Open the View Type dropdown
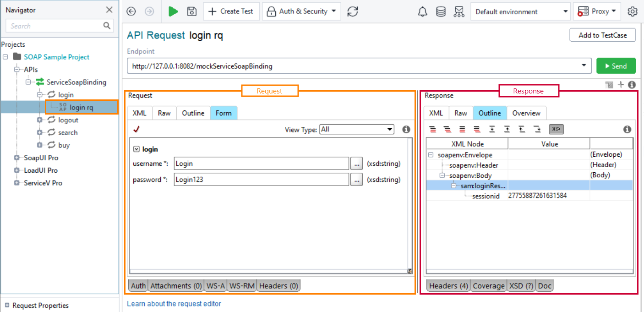This screenshot has height=312, width=644. pos(356,129)
